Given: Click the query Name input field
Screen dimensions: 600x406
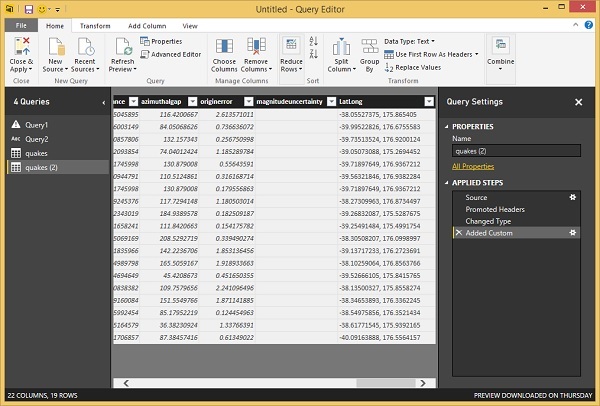Looking at the screenshot, I should [x=515, y=150].
